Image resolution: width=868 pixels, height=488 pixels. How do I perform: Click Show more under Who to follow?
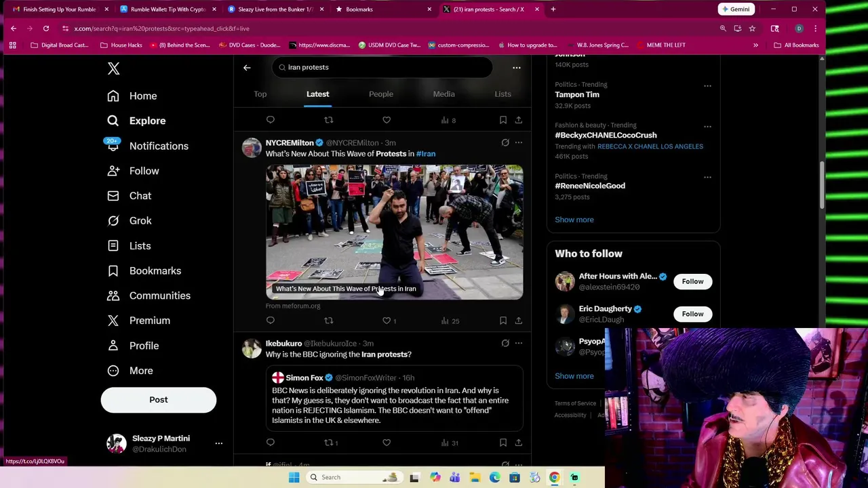click(574, 376)
